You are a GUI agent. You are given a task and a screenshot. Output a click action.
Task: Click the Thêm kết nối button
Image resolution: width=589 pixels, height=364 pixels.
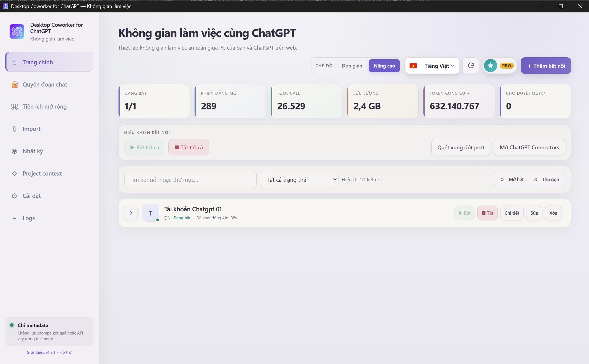click(546, 66)
